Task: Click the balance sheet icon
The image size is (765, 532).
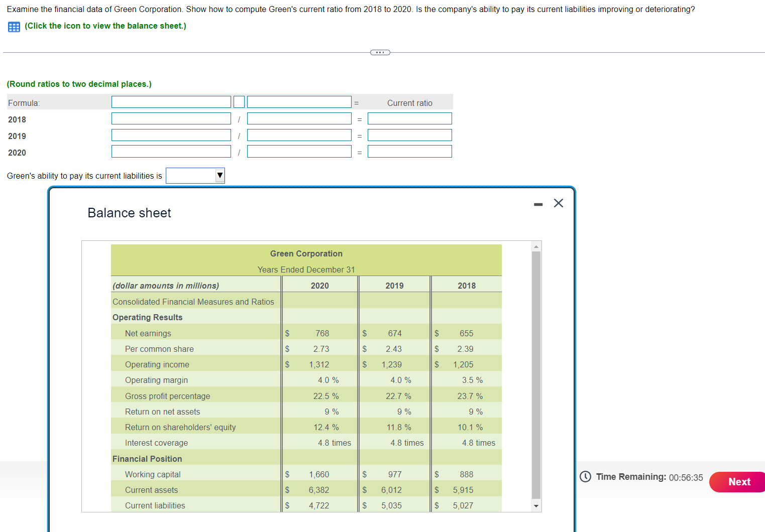Action: pyautogui.click(x=14, y=27)
